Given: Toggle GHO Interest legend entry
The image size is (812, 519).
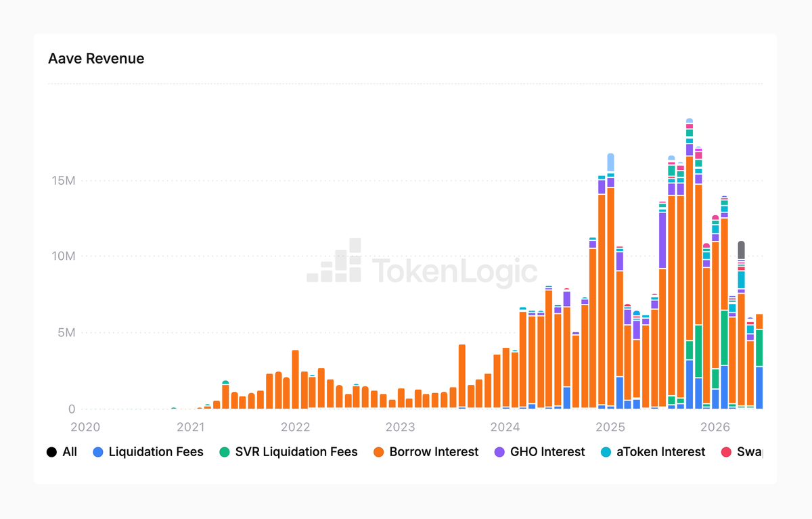Looking at the screenshot, I should (539, 452).
